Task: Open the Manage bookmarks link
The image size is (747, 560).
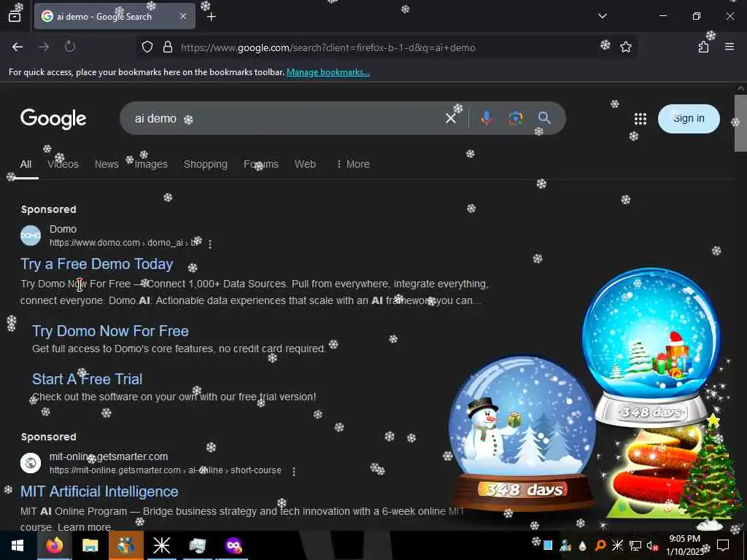Action: point(328,72)
